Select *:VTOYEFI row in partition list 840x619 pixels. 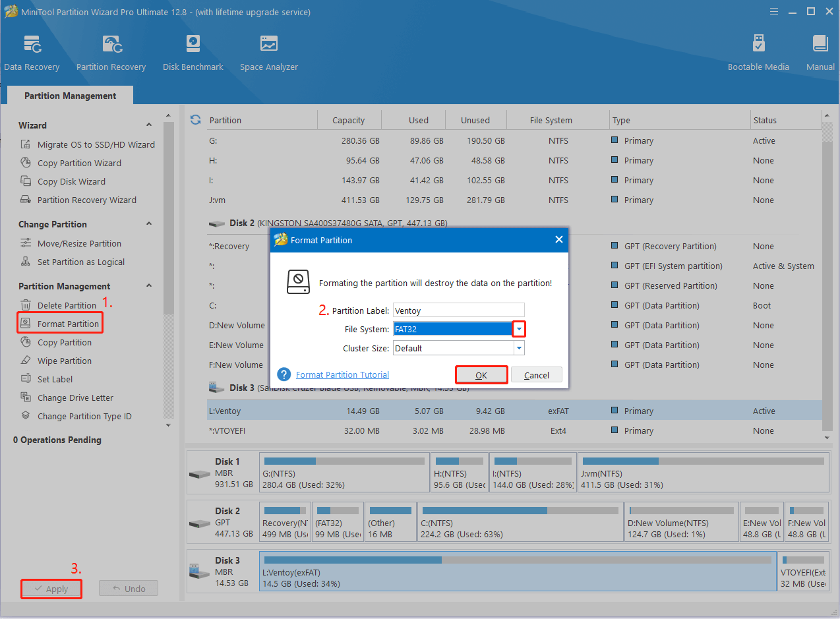[514, 430]
